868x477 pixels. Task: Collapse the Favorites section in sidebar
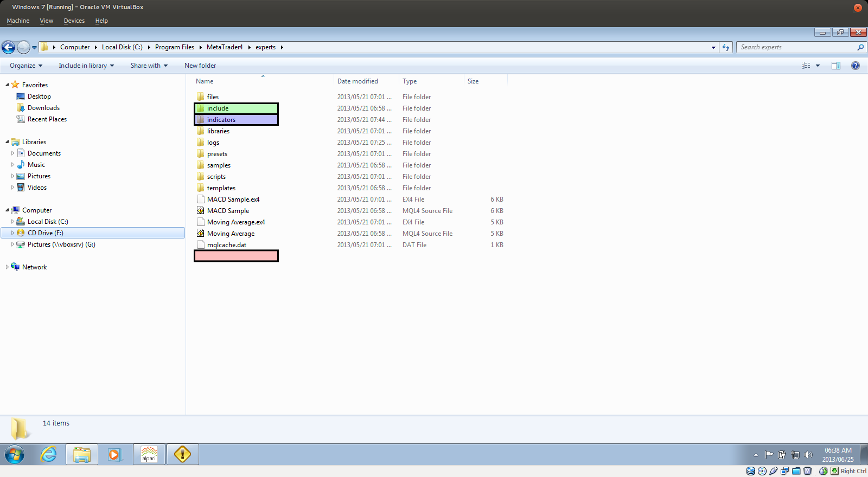[x=7, y=85]
